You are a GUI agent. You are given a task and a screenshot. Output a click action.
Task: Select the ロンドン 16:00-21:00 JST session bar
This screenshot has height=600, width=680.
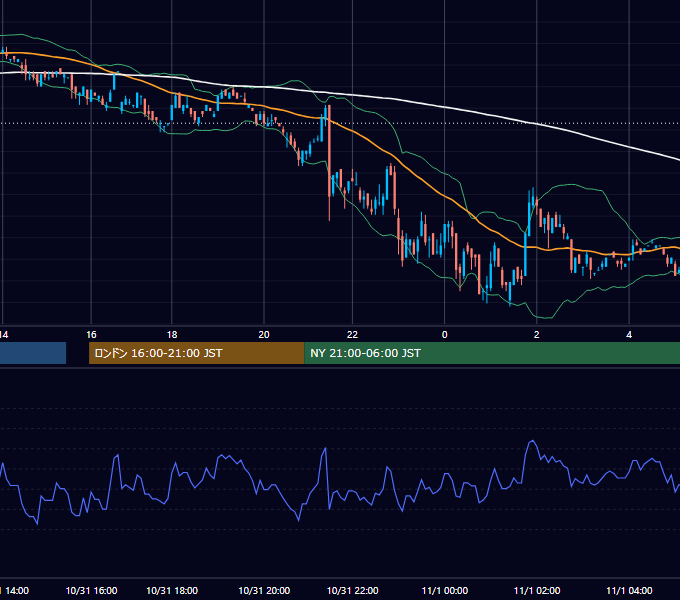click(x=196, y=353)
